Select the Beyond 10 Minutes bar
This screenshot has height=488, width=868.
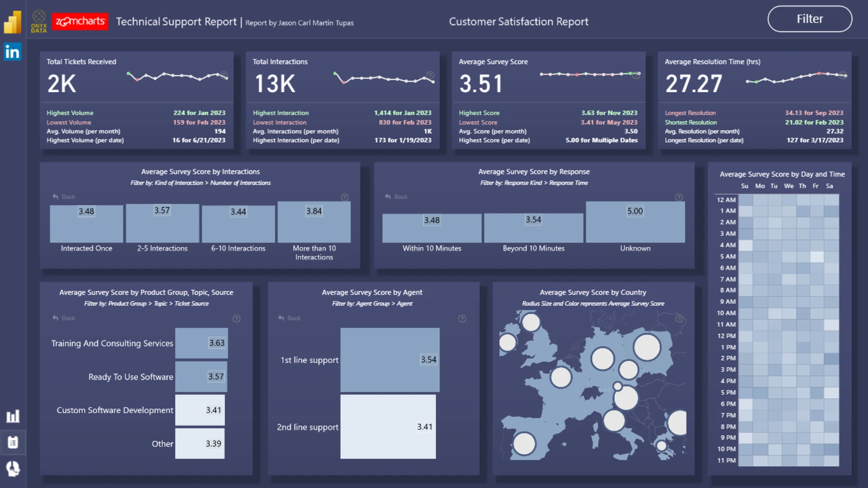(x=533, y=228)
